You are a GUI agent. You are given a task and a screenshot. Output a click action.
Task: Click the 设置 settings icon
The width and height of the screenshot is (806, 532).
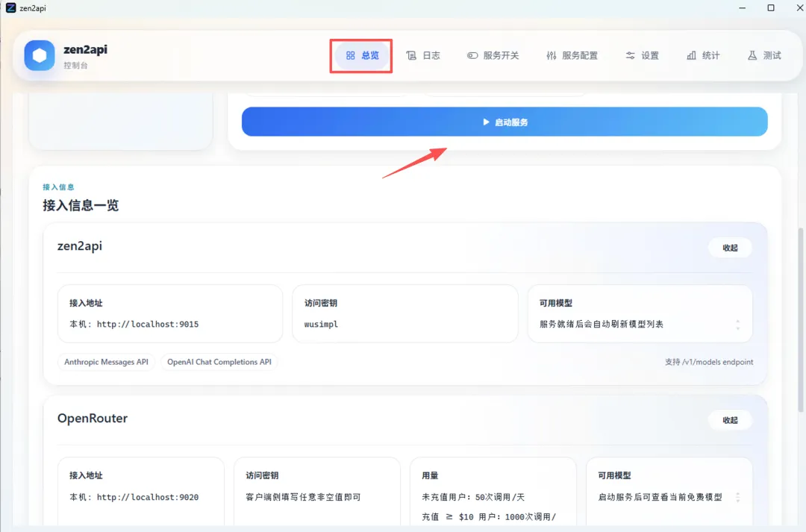[x=630, y=55]
